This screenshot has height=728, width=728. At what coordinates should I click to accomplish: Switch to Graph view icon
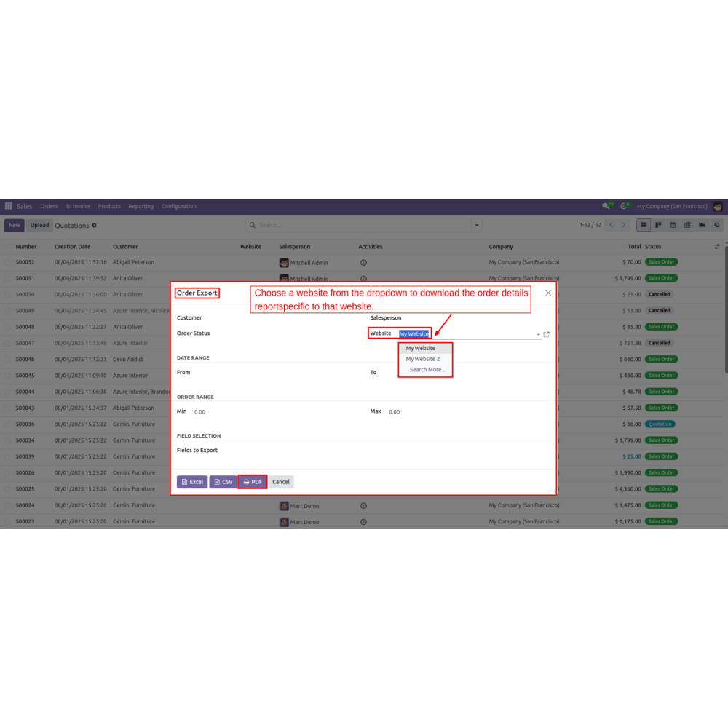702,225
